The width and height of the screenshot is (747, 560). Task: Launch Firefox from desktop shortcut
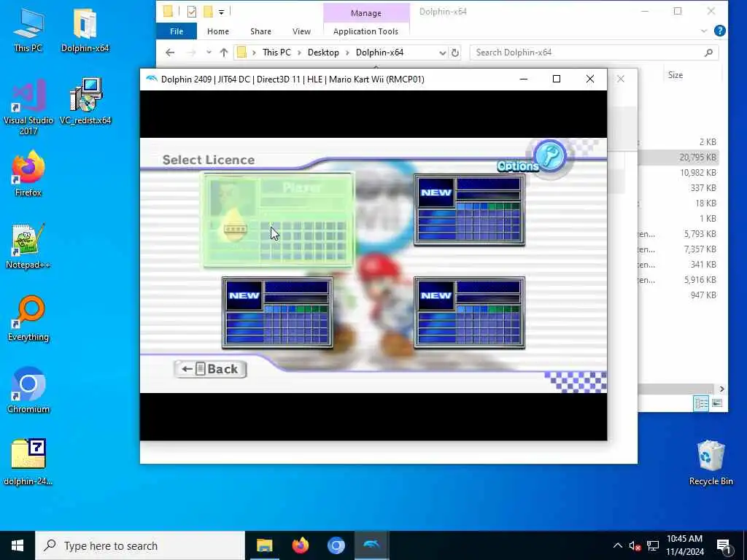pos(28,174)
